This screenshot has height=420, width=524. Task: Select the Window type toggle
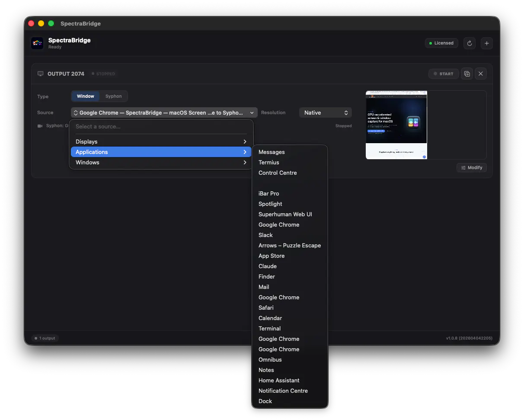[x=86, y=96]
